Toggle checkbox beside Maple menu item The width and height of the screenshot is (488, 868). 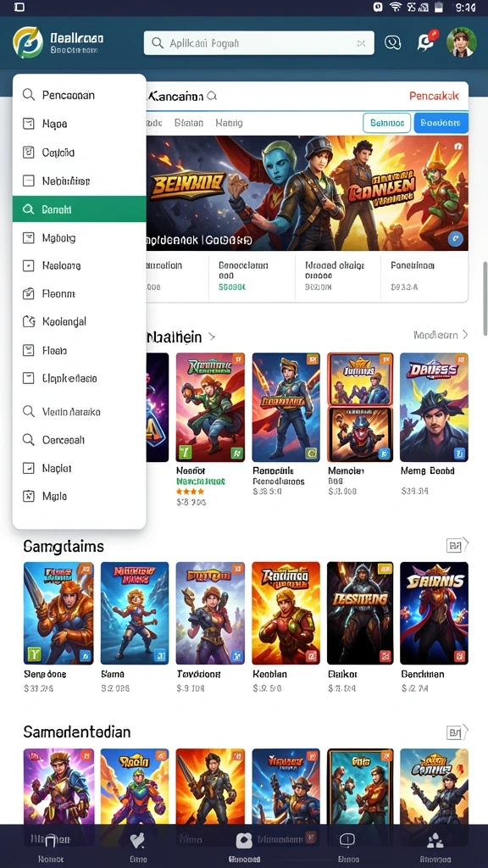(x=28, y=496)
